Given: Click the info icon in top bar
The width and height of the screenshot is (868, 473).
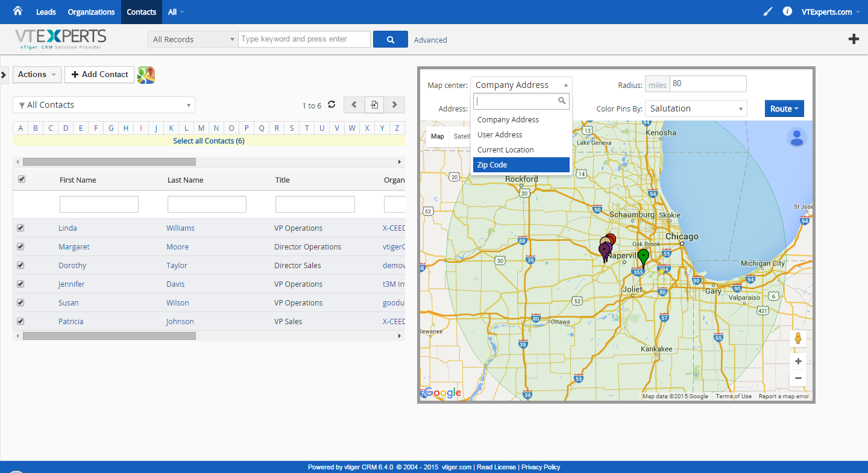Looking at the screenshot, I should click(787, 11).
